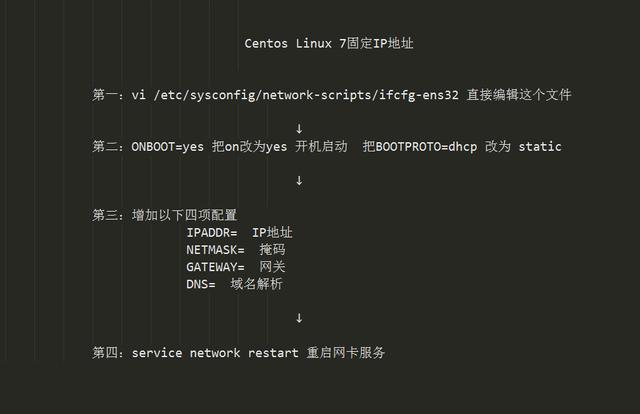This screenshot has width=640, height=414.
Task: Click the title "Centos Linux 7固定IP地址"
Action: tap(320, 44)
